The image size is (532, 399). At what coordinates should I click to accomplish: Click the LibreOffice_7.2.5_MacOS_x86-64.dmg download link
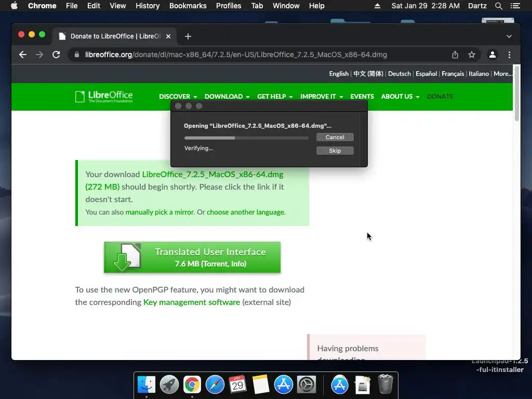coord(212,175)
